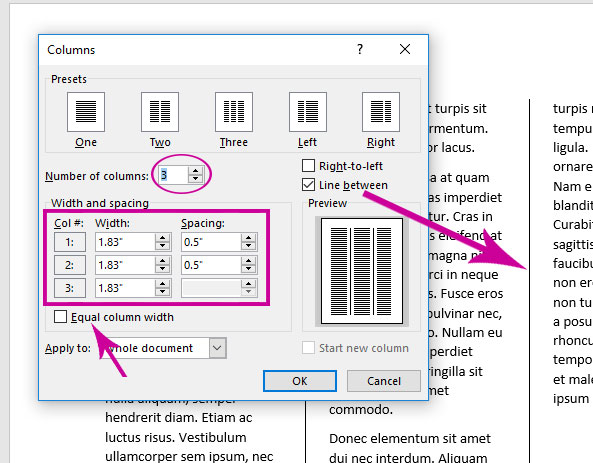The width and height of the screenshot is (593, 463).
Task: Choose the Two columns preset icon
Action: (160, 112)
